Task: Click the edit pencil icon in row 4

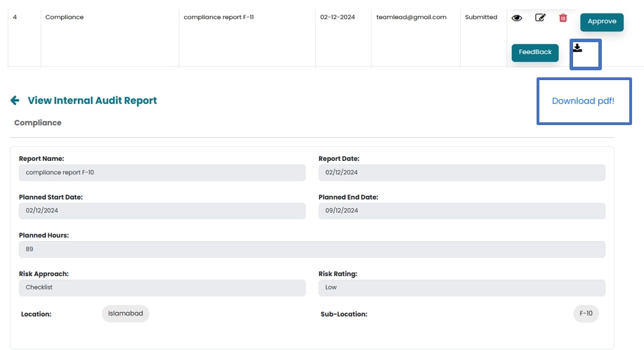Action: [x=540, y=18]
